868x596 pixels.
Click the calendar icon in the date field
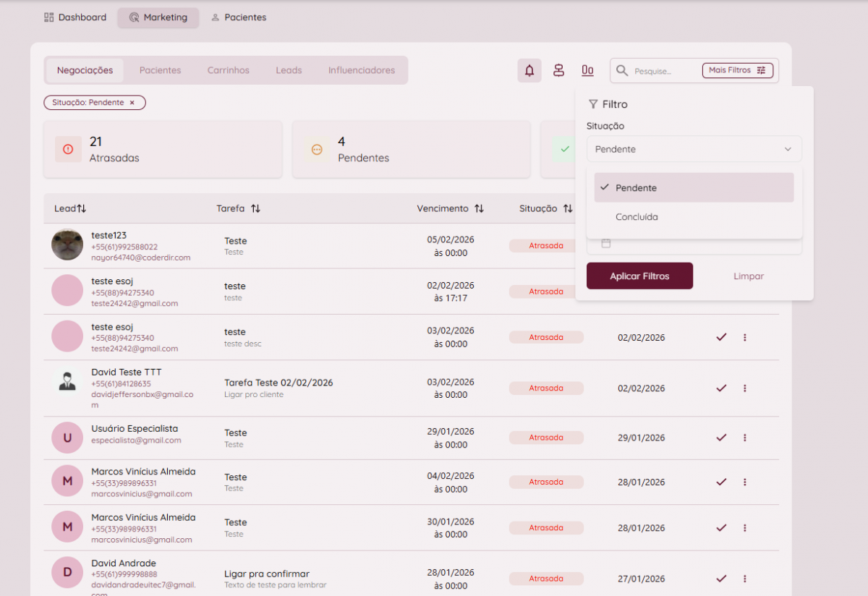pos(606,244)
